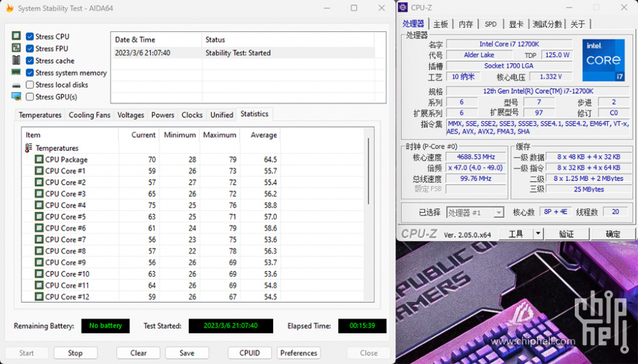Click the green sensor icon for CPU Core #6
The width and height of the screenshot is (638, 364).
39,228
